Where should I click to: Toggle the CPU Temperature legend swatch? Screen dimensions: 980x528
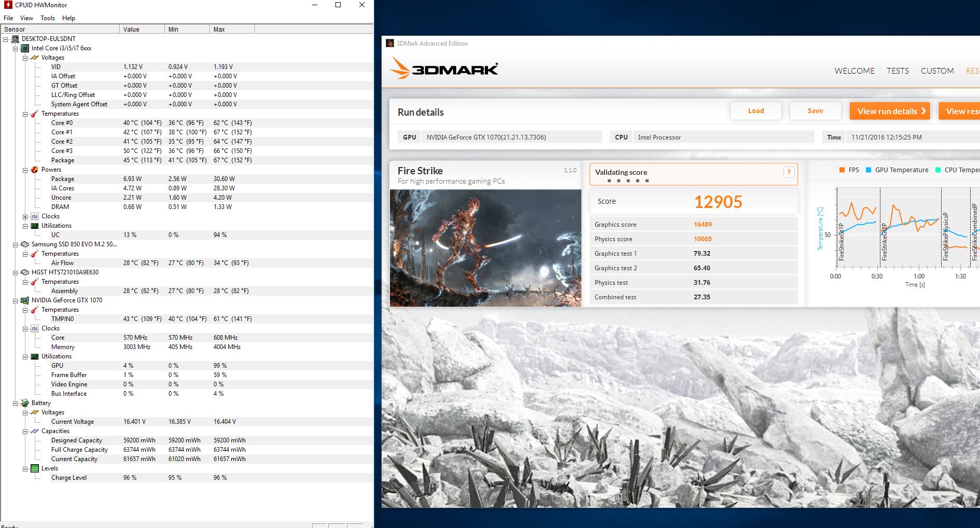click(x=938, y=170)
